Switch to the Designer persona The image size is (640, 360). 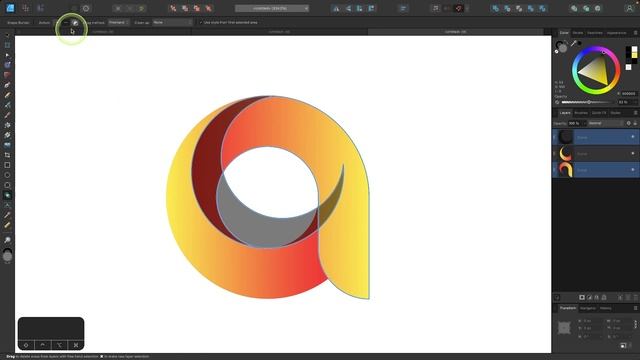10,8
